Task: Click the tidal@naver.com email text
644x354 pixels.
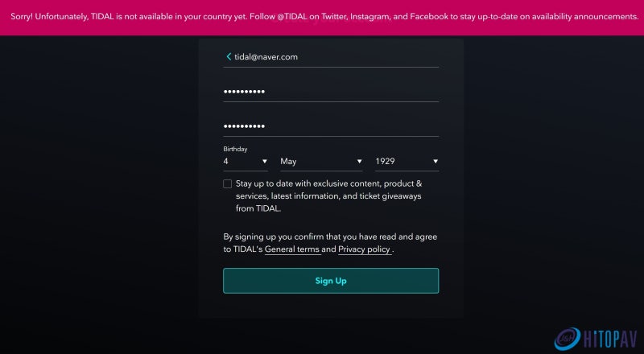Action: 266,57
